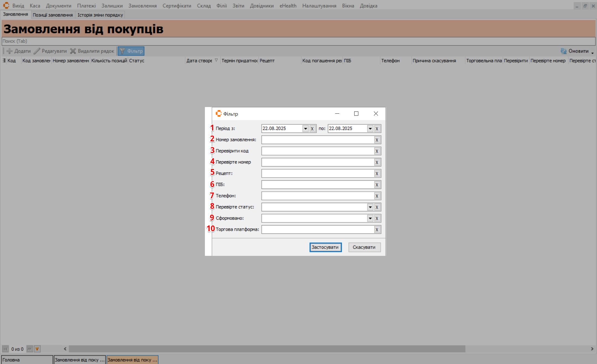The width and height of the screenshot is (597, 364).
Task: Clear the Торгова платформа field X button
Action: coord(377,230)
